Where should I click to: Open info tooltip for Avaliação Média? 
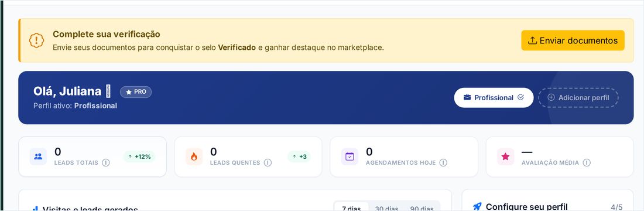click(587, 163)
